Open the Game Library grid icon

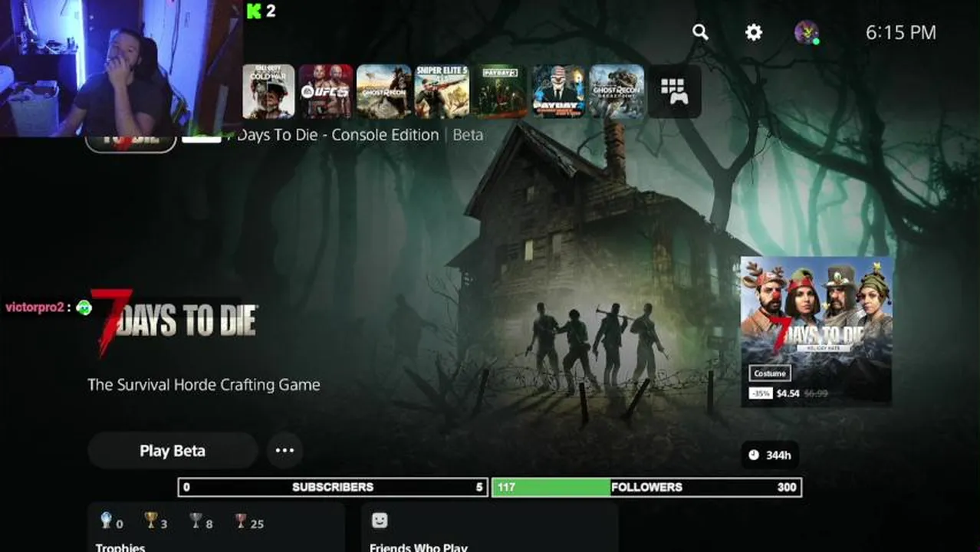(674, 91)
